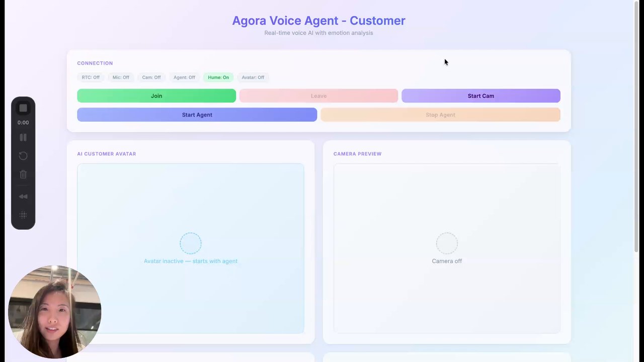Click the CAMERA PREVIEW heading
Screen dimensions: 644x362
[x=357, y=154]
